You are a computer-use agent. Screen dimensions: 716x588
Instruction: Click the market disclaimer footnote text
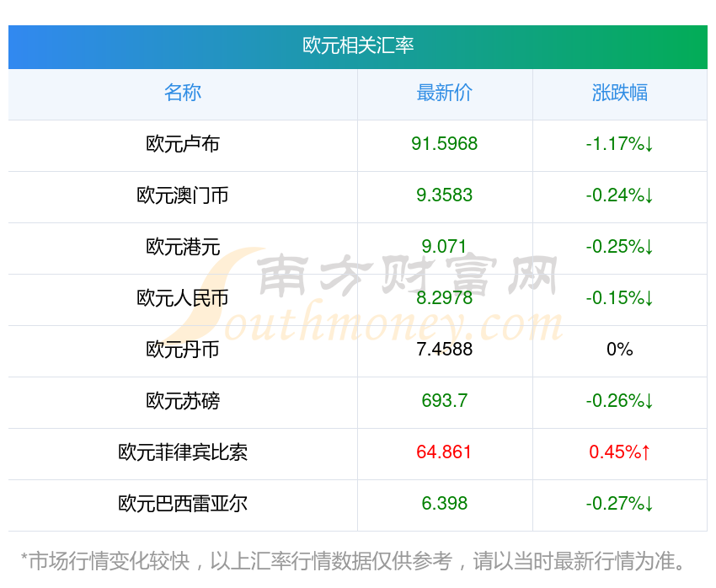353,562
